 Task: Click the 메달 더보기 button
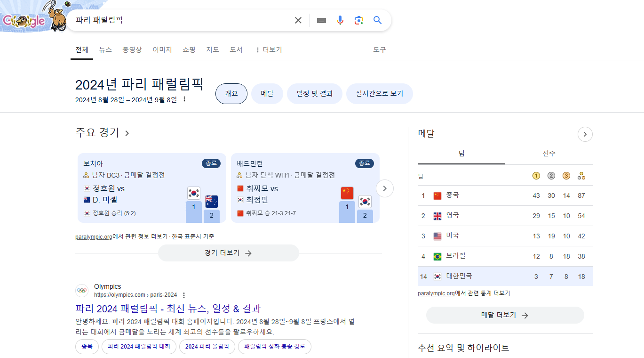(x=505, y=315)
